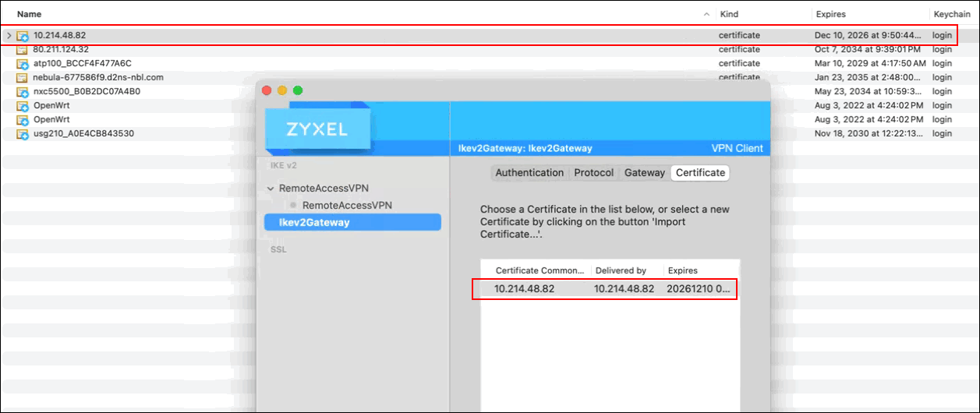Select the nxc5500_B0B2DC07A4B0 certificate row

click(490, 91)
